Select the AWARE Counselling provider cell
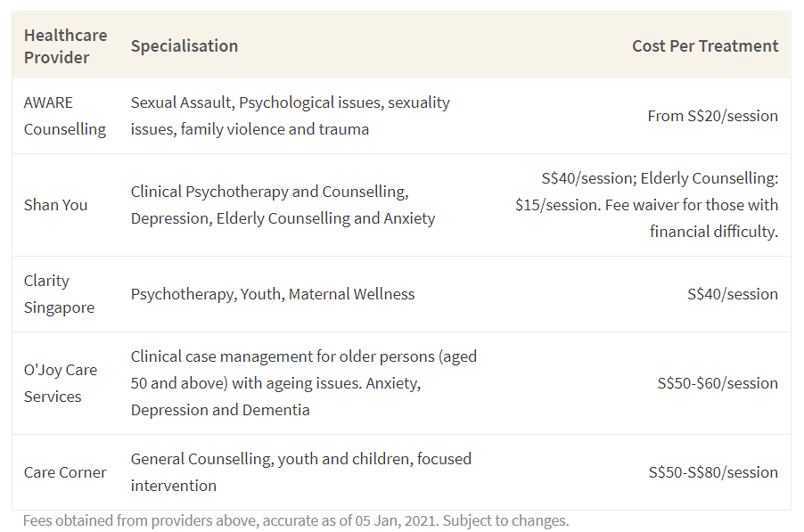This screenshot has height=532, width=804. 64,116
